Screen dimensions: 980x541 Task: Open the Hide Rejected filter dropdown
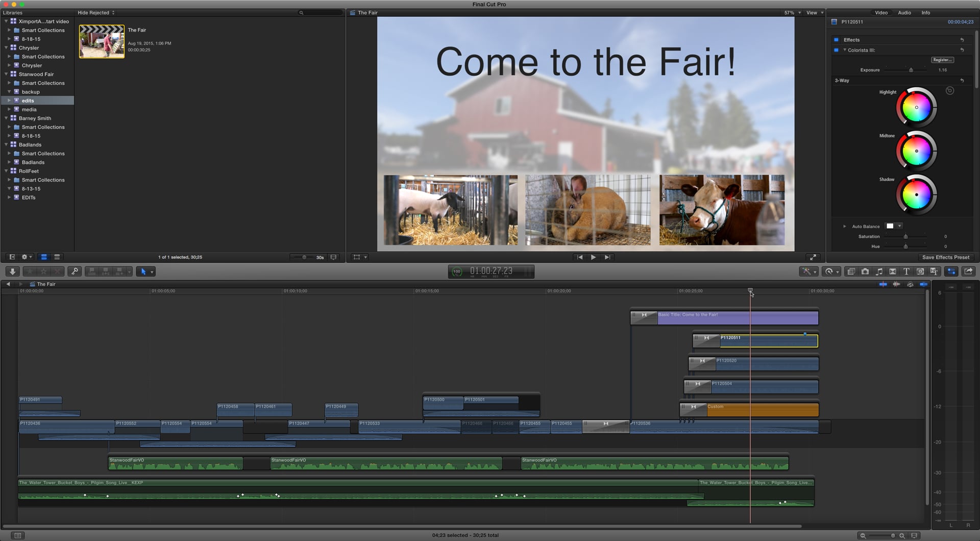[x=96, y=13]
